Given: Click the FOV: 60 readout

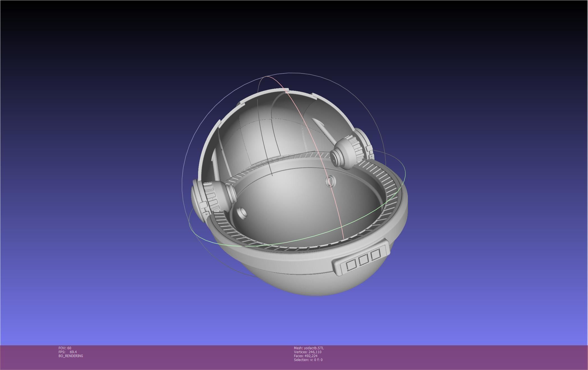Looking at the screenshot, I should 65,348.
